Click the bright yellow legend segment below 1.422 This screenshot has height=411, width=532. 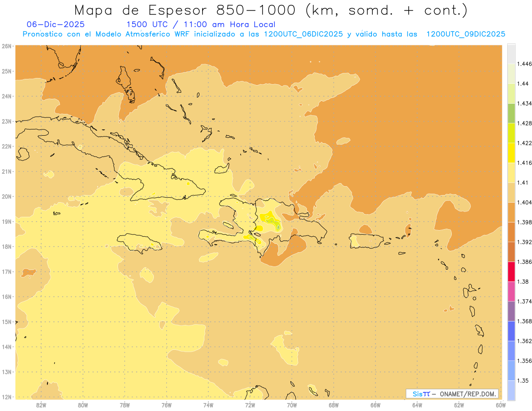coord(511,153)
